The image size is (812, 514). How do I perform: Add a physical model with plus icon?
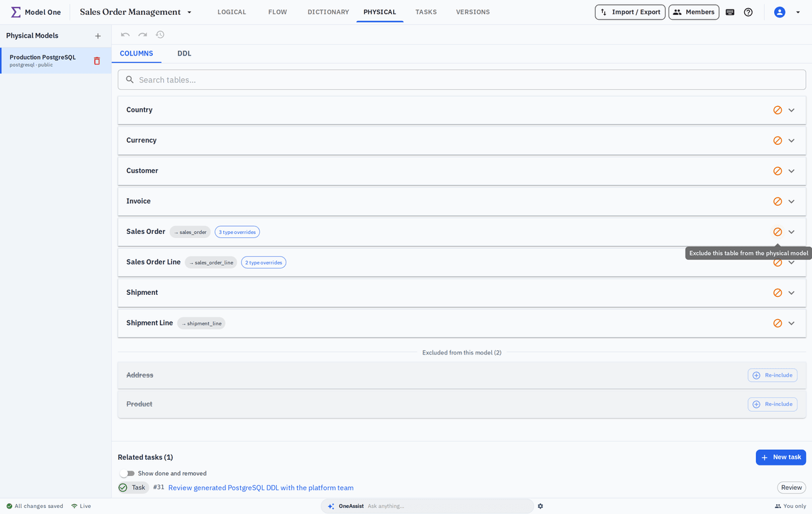pos(98,36)
